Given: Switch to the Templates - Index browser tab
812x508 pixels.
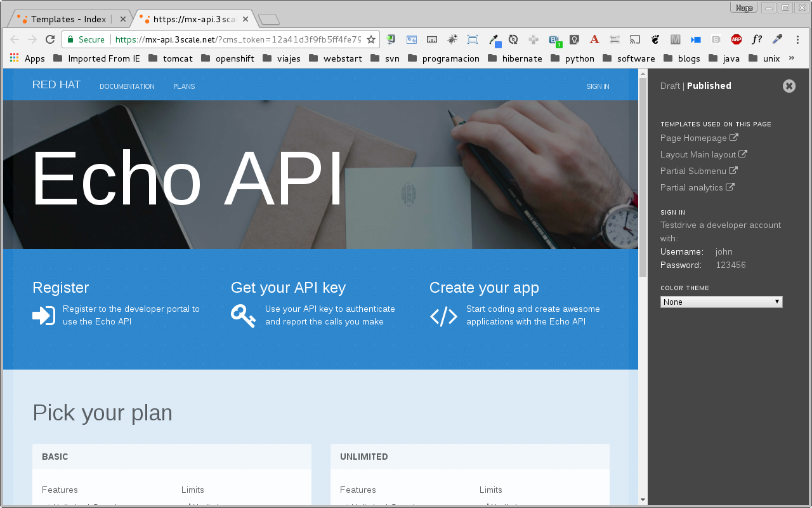Looking at the screenshot, I should pyautogui.click(x=69, y=19).
